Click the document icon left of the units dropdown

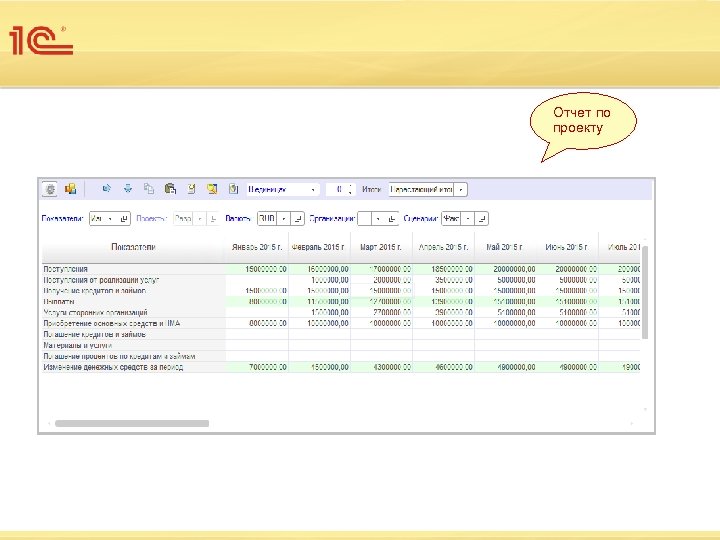(234, 188)
